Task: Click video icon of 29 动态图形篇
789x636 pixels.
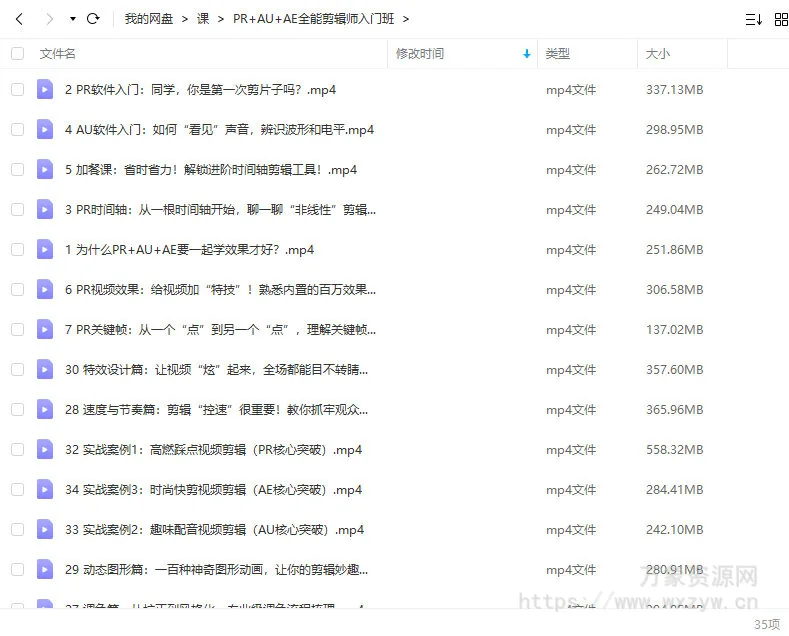Action: point(45,570)
